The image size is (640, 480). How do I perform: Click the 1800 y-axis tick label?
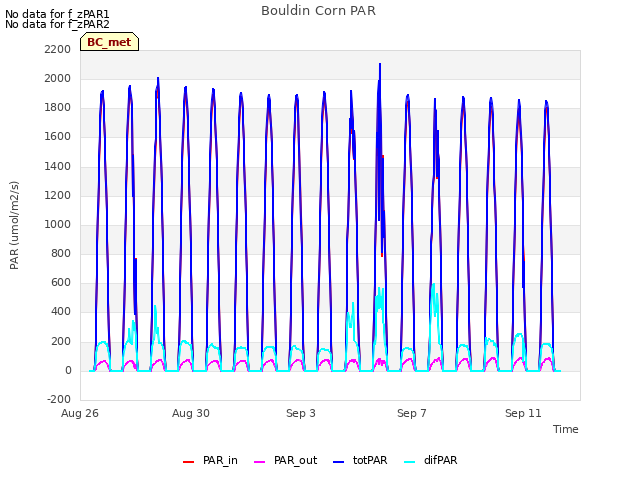click(58, 108)
